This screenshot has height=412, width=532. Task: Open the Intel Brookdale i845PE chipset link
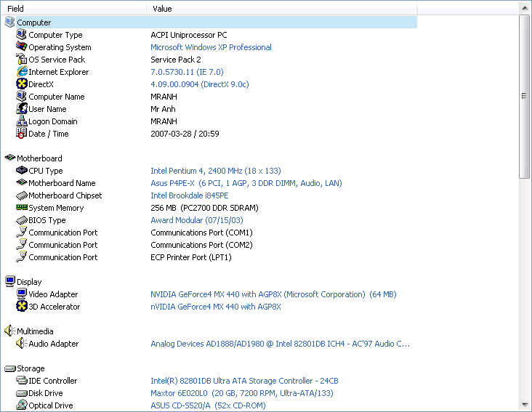pos(190,195)
